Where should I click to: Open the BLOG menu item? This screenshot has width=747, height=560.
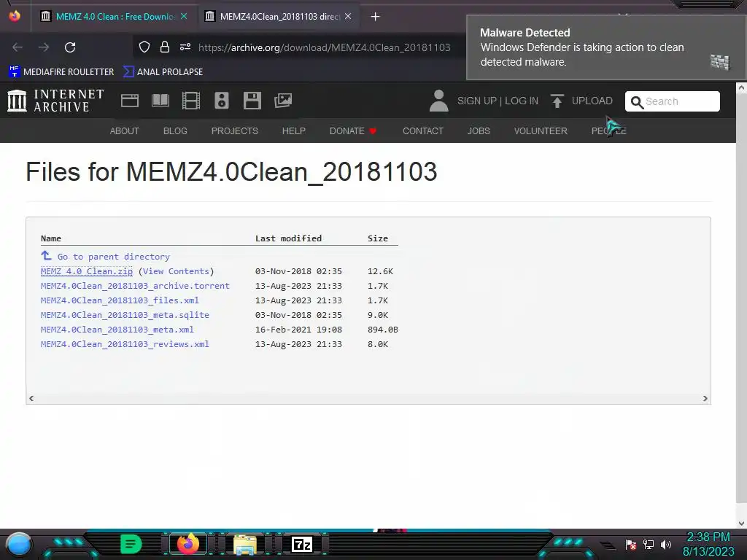[x=175, y=131]
